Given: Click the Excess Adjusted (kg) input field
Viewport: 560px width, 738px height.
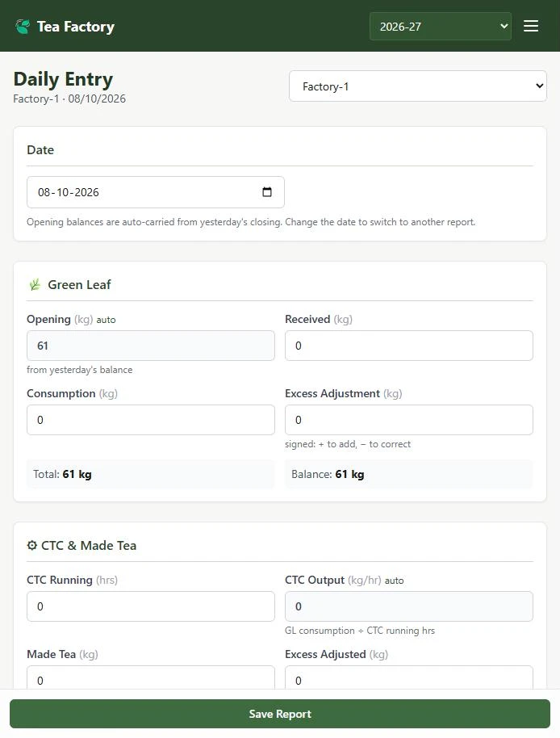Looking at the screenshot, I should click(408, 677).
